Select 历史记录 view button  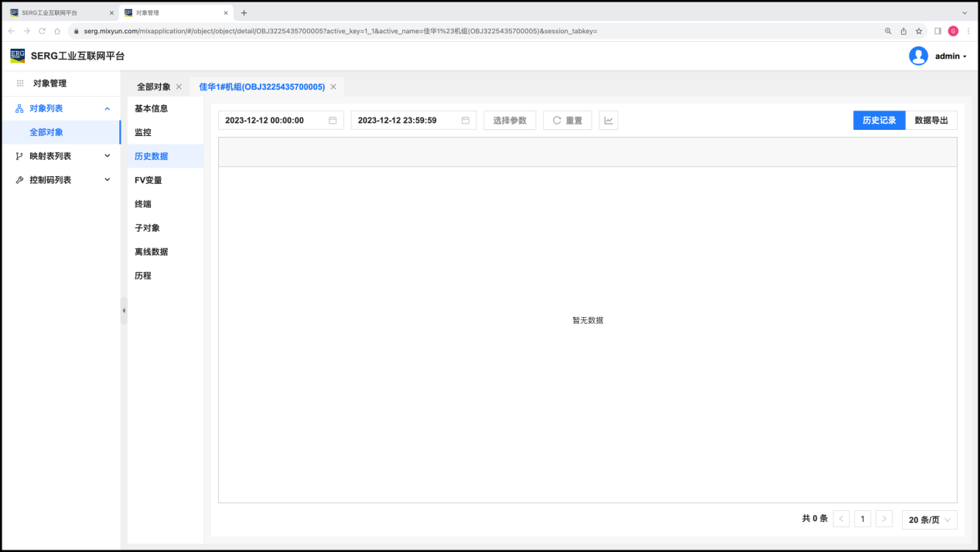pos(879,121)
